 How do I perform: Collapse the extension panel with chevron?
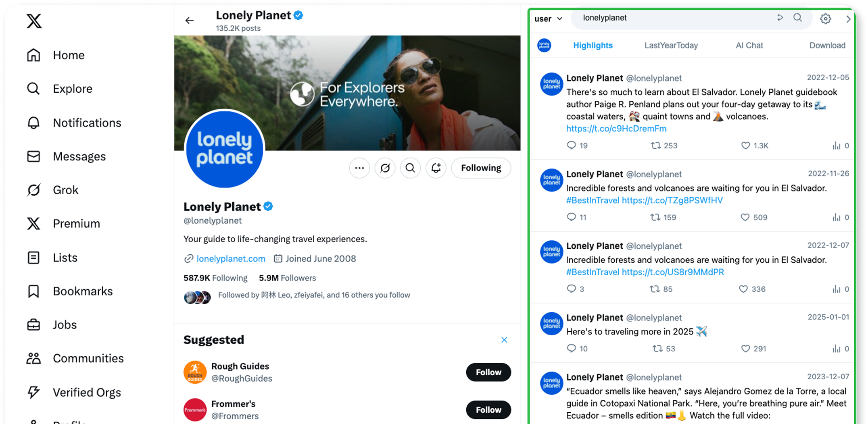pos(848,19)
